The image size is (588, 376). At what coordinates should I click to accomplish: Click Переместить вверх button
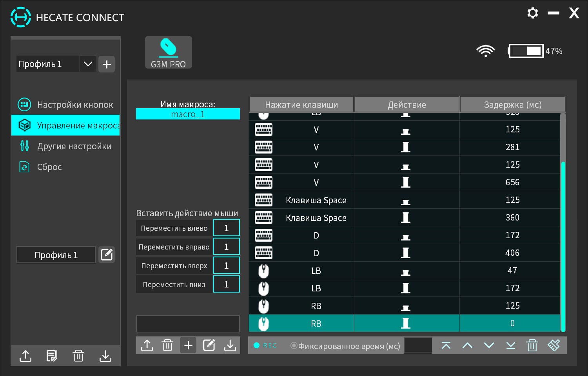pyautogui.click(x=174, y=266)
